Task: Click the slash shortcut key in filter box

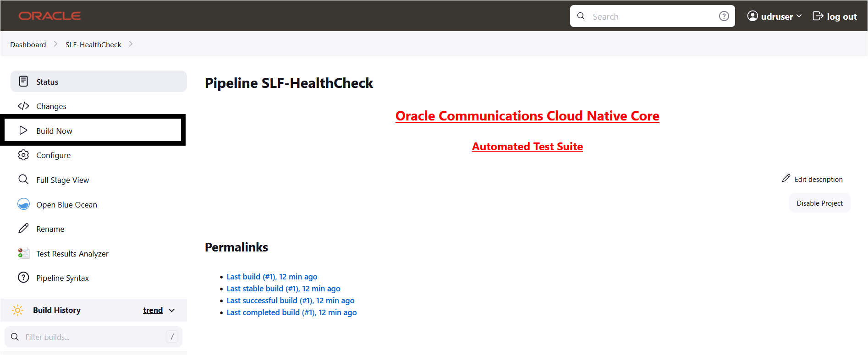Action: click(x=172, y=337)
